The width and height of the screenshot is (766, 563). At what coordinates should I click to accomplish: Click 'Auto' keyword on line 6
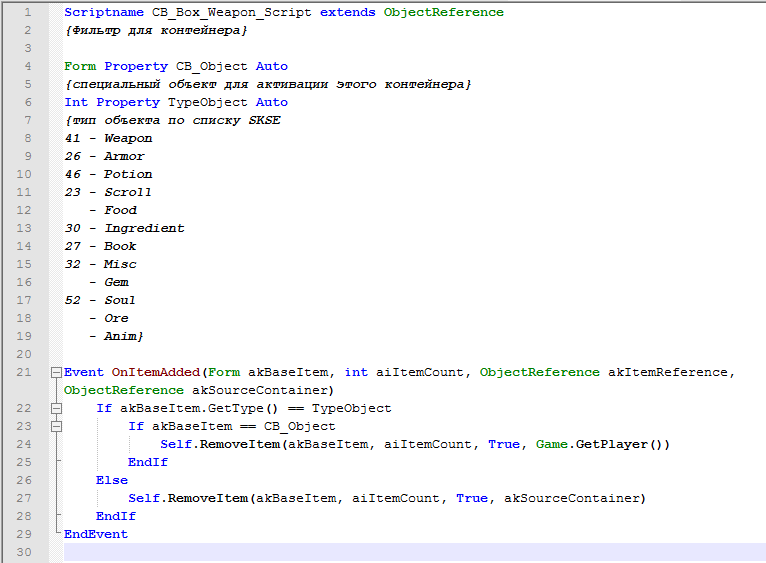[x=272, y=102]
